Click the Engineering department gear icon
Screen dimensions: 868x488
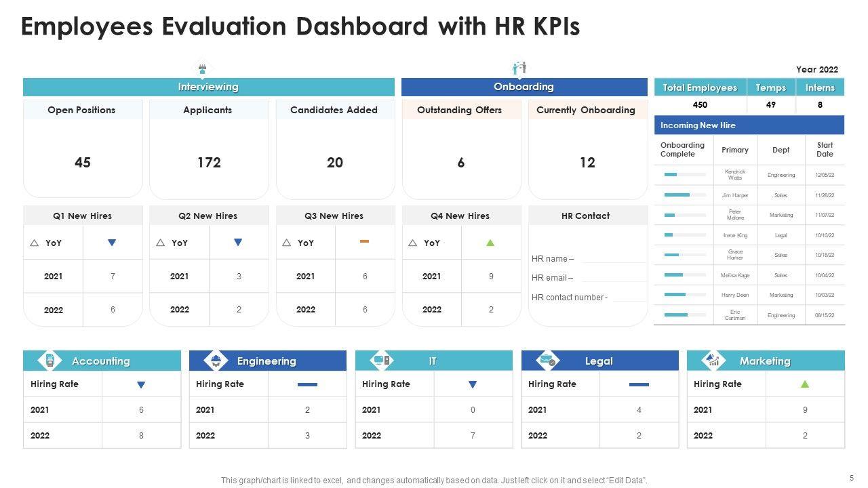(216, 361)
